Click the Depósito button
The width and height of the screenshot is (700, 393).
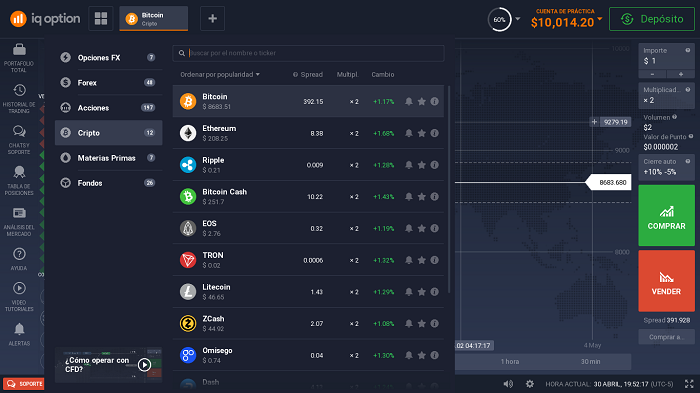click(x=652, y=19)
